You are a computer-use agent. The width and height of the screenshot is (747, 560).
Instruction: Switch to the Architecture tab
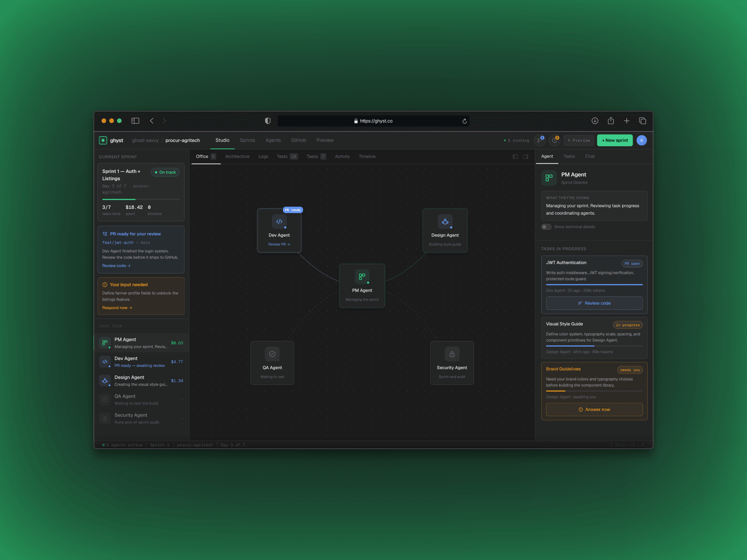point(237,157)
